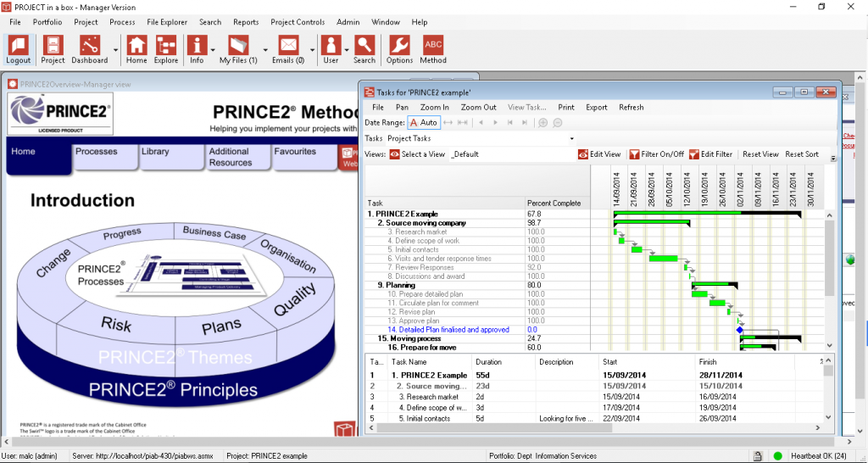Click Print in the Tasks window

click(566, 108)
